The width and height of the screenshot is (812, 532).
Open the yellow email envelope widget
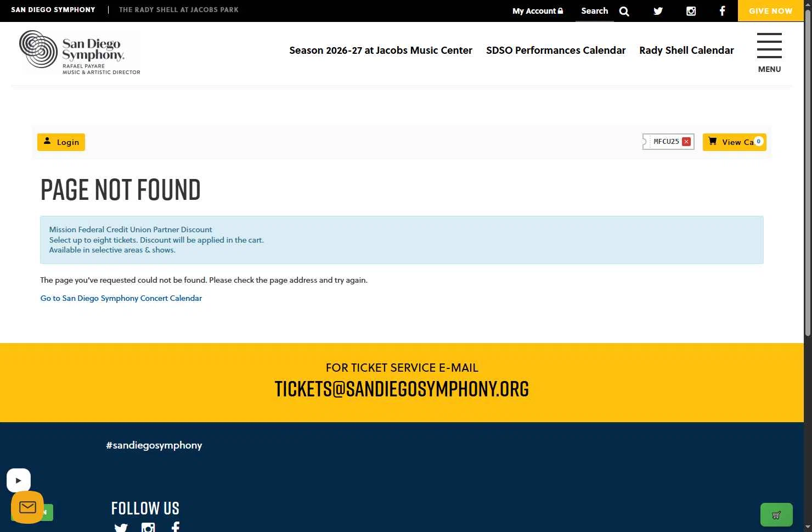27,507
